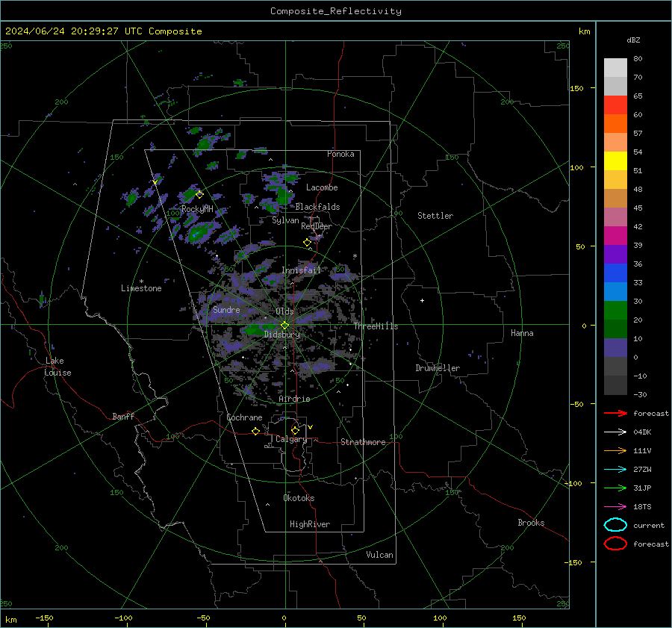Click the red forecast arrow in the legend
Viewport: 672px width, 628px height.
tap(615, 413)
